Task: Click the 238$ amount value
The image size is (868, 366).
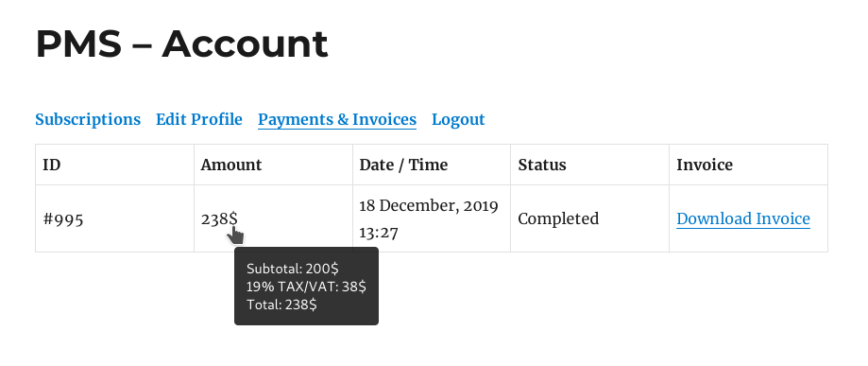Action: [219, 219]
